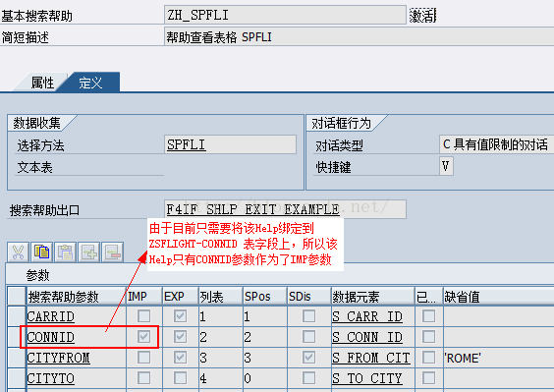Toggle EXP checkbox for CARRID
This screenshot has height=392, width=554.
point(180,316)
